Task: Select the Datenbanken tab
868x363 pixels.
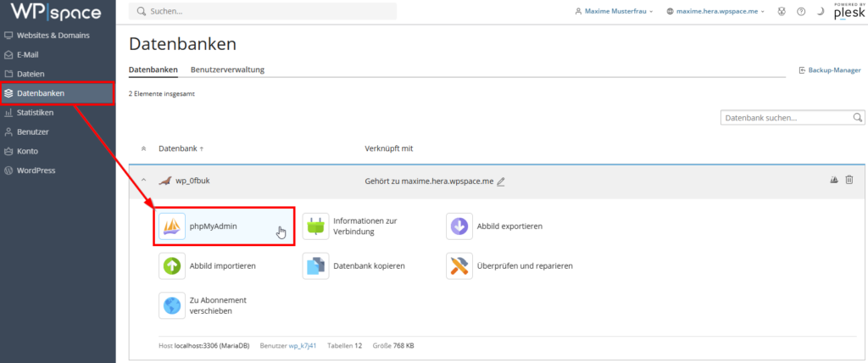Action: coord(153,70)
